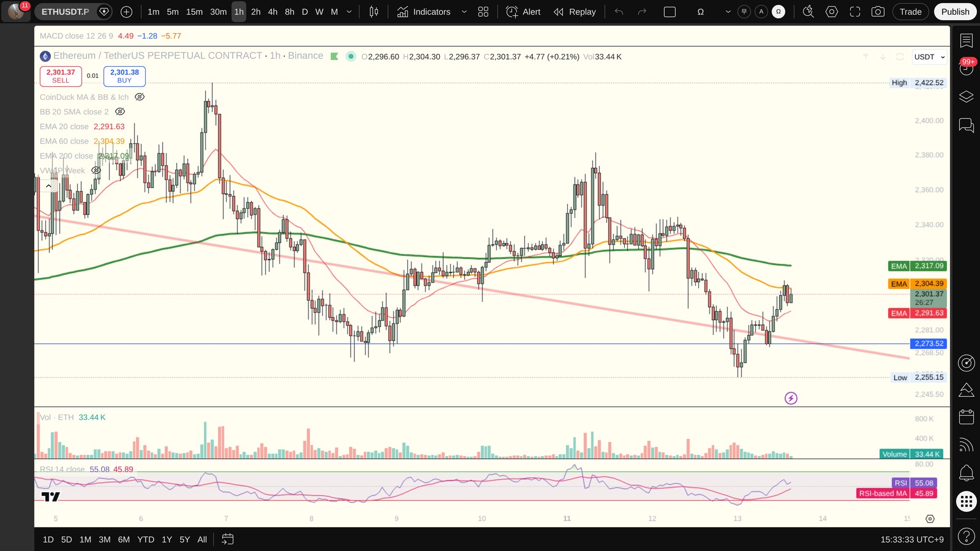The height and width of the screenshot is (551, 980).
Task: Open the user profile avatar menu
Action: pyautogui.click(x=17, y=11)
